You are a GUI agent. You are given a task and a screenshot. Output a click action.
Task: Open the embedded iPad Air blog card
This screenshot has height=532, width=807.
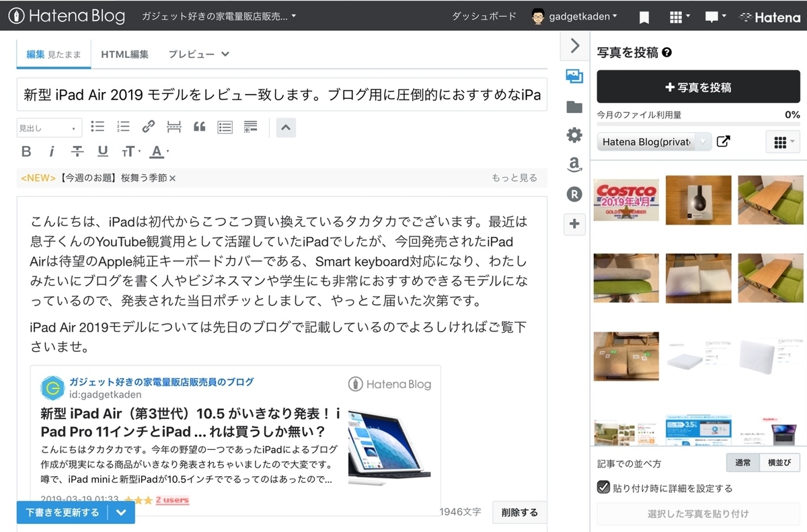tap(235, 440)
